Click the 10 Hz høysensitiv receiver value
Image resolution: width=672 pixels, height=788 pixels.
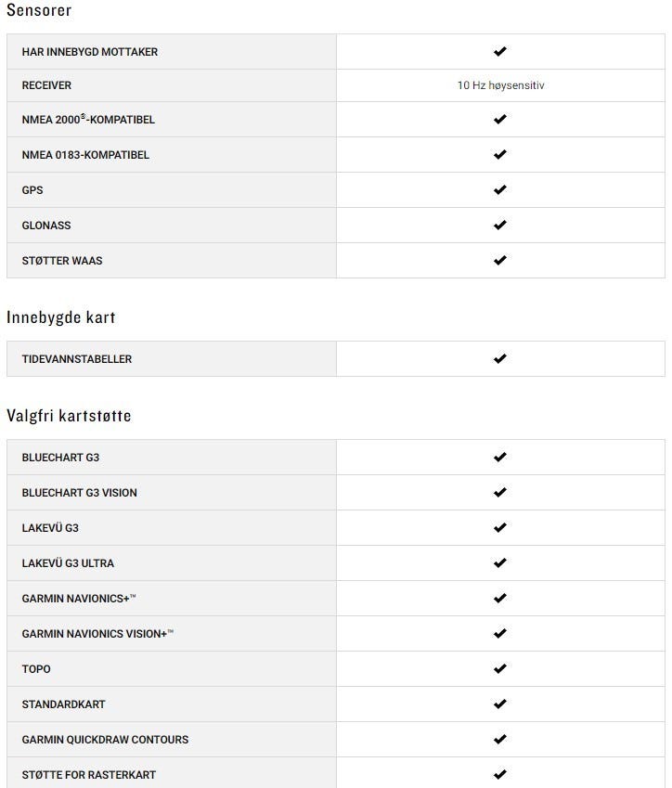coord(500,85)
